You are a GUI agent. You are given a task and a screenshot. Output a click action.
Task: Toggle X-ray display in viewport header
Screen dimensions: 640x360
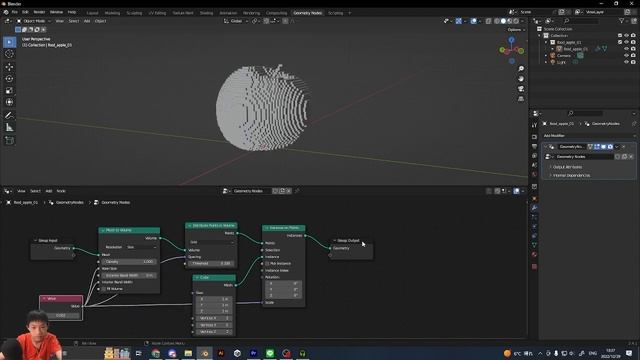coord(488,21)
